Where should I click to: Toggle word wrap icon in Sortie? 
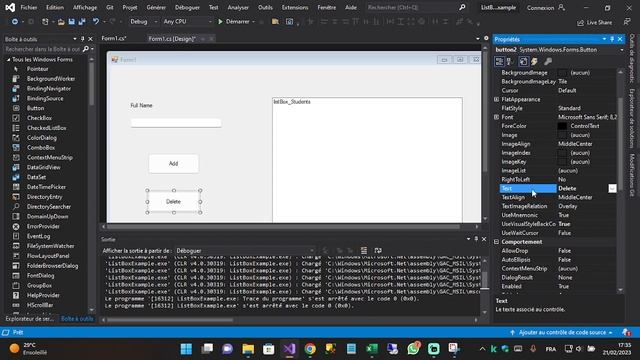[x=378, y=251]
